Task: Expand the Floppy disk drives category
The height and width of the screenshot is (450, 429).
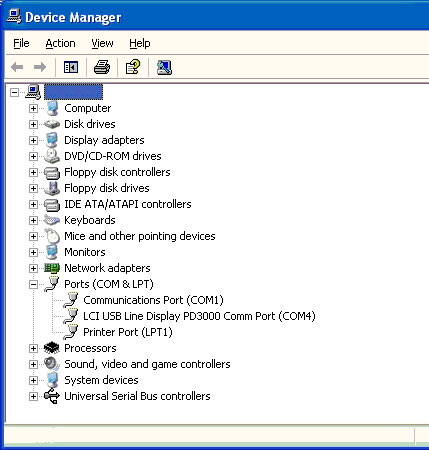Action: 33,188
